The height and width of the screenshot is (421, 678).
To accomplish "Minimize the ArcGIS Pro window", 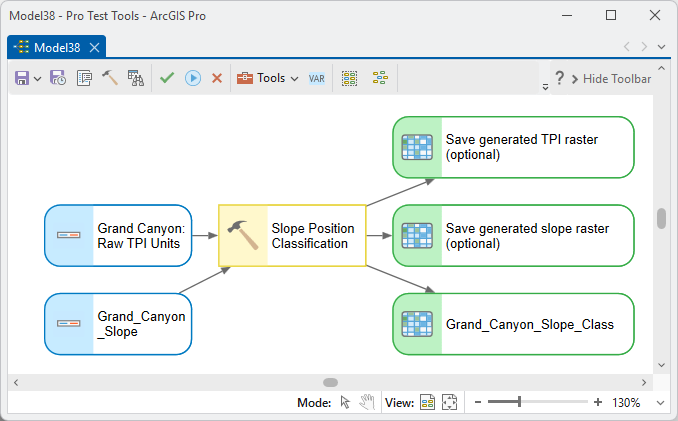I will [x=567, y=16].
